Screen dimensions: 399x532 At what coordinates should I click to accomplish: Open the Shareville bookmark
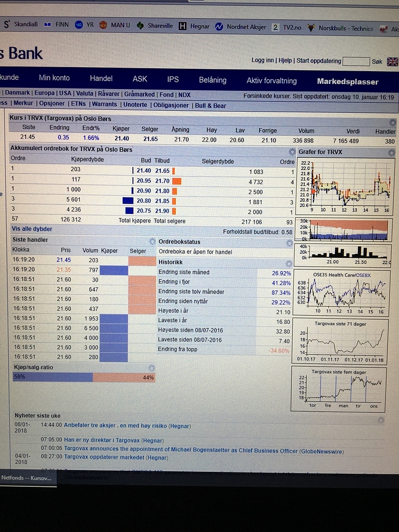tap(155, 26)
